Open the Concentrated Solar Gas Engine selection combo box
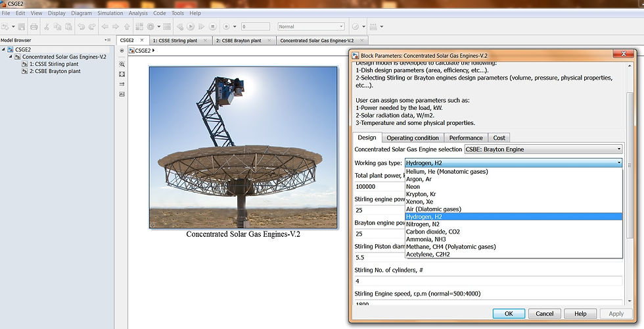 [543, 149]
